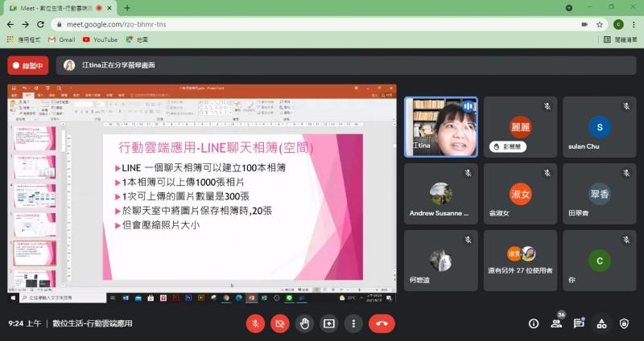644x341 pixels.
Task: Toggle your microphone on
Action: click(255, 324)
